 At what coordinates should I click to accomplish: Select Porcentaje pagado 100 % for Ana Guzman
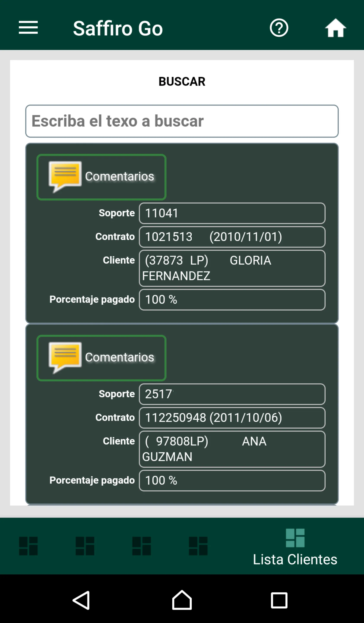point(232,481)
